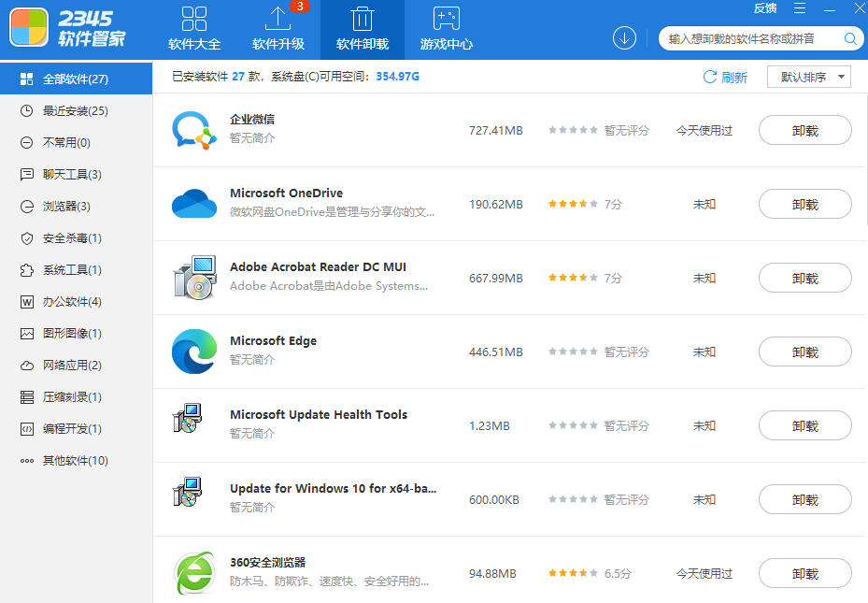
Task: Click the 360安全浏览器 green icon
Action: pyautogui.click(x=193, y=573)
